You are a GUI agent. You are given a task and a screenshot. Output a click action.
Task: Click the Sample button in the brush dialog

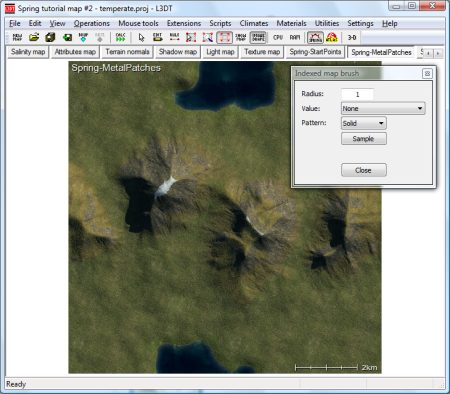click(x=364, y=139)
